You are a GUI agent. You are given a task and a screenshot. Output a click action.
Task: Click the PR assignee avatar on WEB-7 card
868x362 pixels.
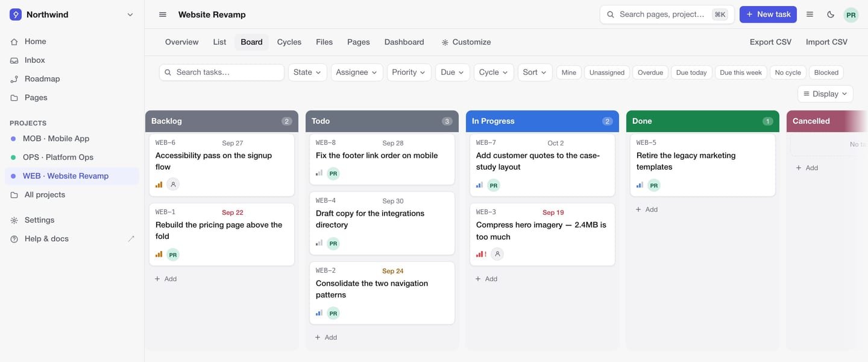point(494,185)
